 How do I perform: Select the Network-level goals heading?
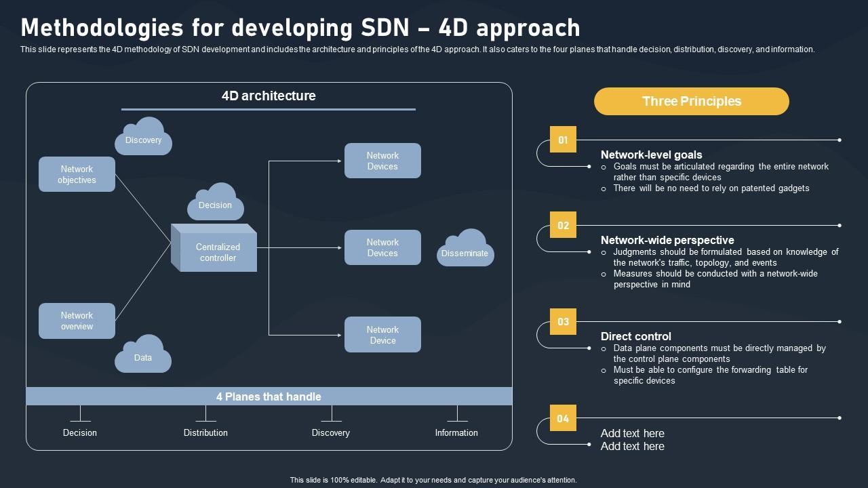[651, 155]
